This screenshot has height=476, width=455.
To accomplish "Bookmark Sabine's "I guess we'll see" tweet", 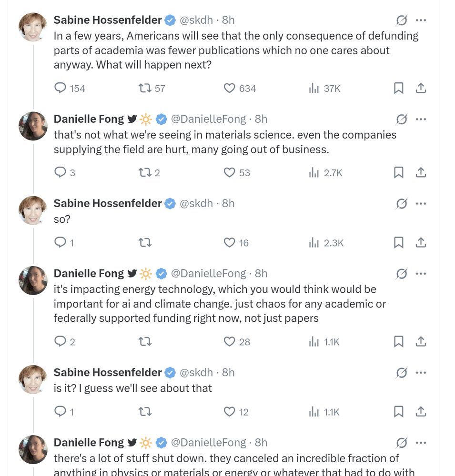I will pos(399,412).
